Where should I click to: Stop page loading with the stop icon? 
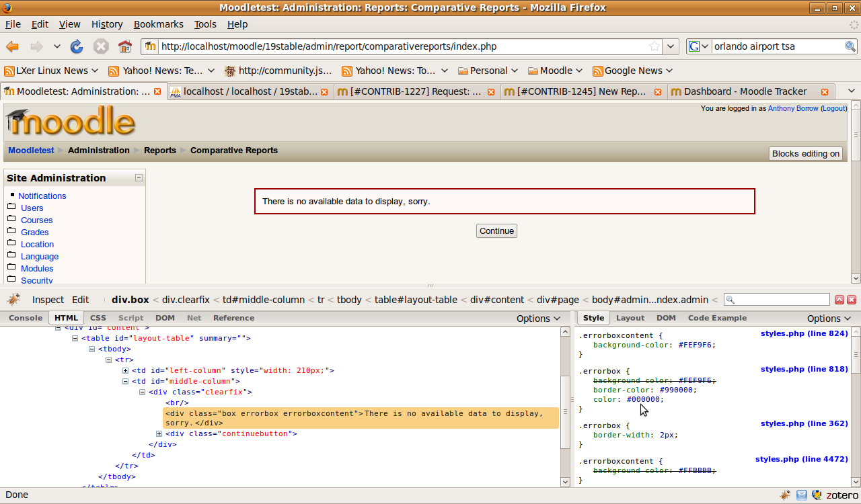click(x=101, y=46)
